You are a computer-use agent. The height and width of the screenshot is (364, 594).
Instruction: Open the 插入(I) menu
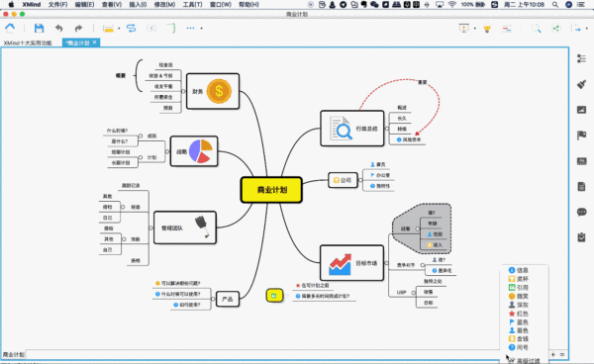pyautogui.click(x=138, y=5)
